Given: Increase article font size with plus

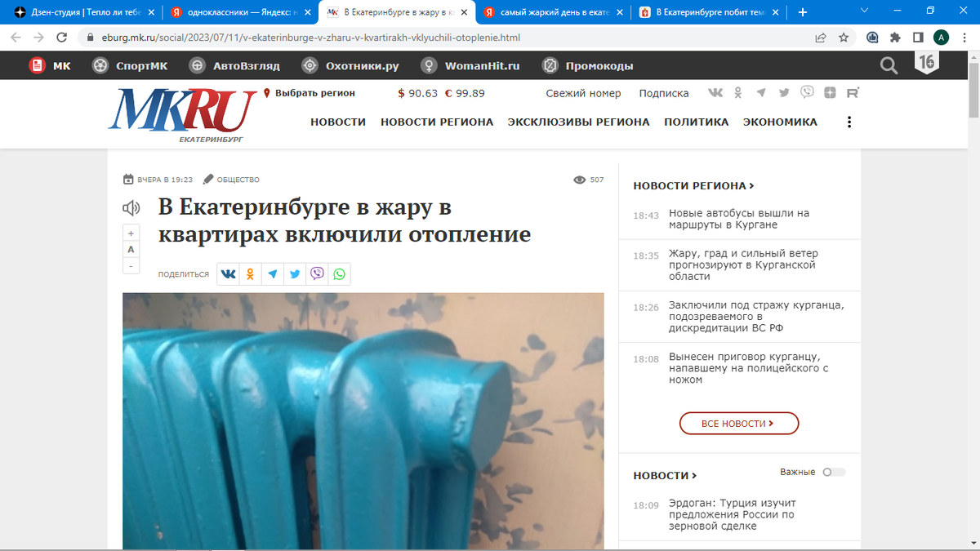Looking at the screenshot, I should tap(131, 233).
